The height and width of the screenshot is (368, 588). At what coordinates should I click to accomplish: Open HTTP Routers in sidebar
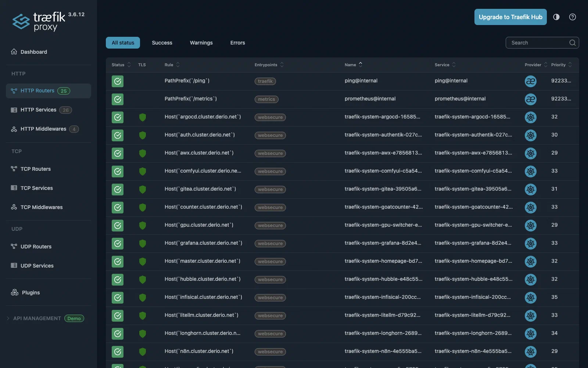tap(49, 91)
